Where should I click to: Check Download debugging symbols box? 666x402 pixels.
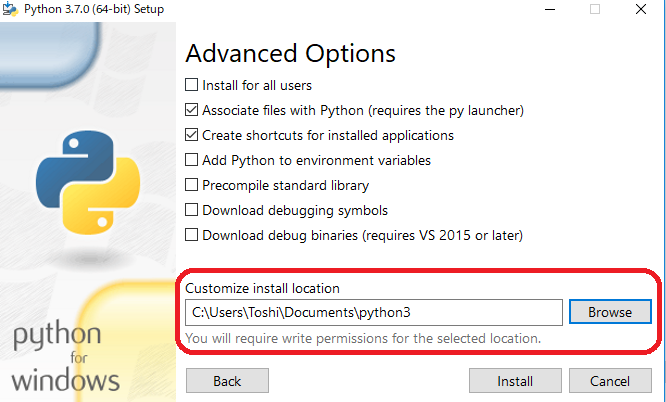(x=192, y=210)
